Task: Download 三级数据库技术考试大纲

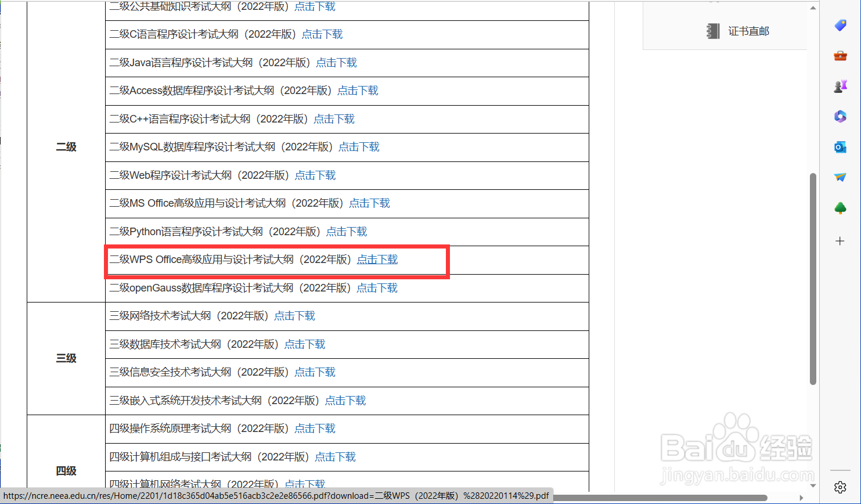Action: tap(305, 344)
